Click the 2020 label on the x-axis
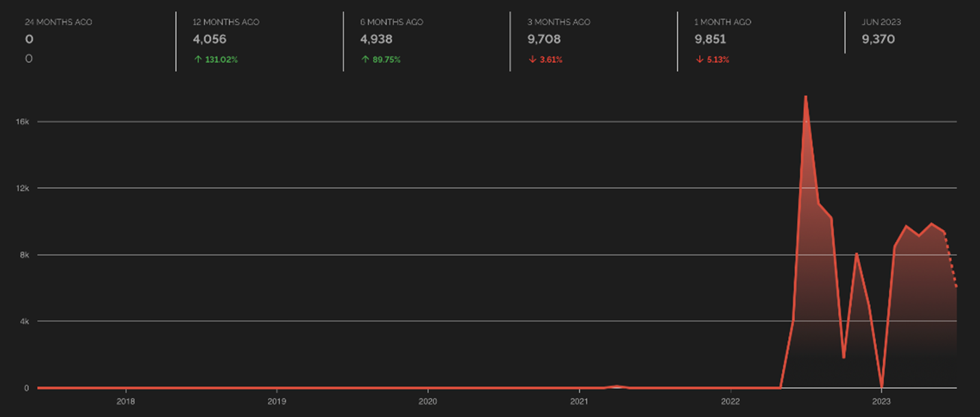The width and height of the screenshot is (980, 417). [x=428, y=402]
